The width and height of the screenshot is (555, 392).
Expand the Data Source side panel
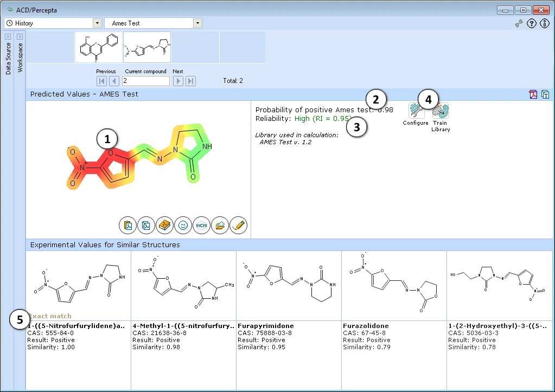[x=8, y=36]
